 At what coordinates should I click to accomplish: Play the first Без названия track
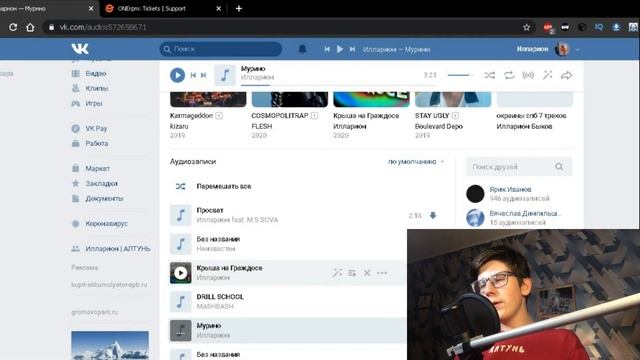click(180, 244)
